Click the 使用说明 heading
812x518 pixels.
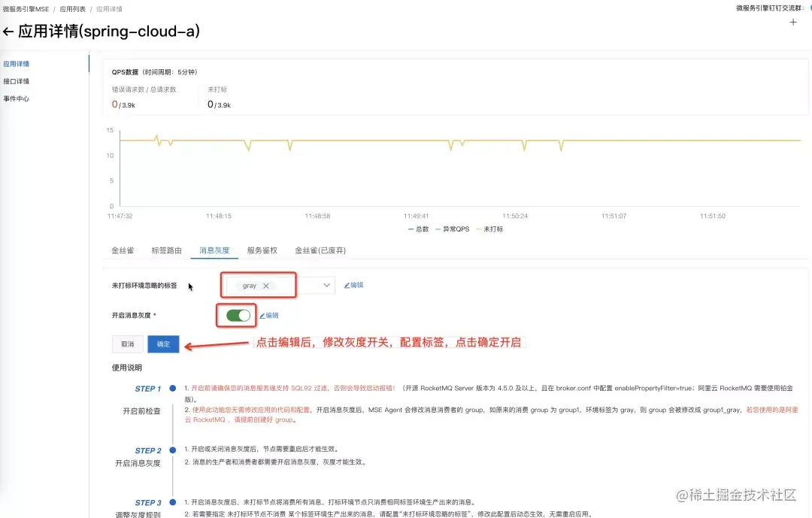point(127,368)
